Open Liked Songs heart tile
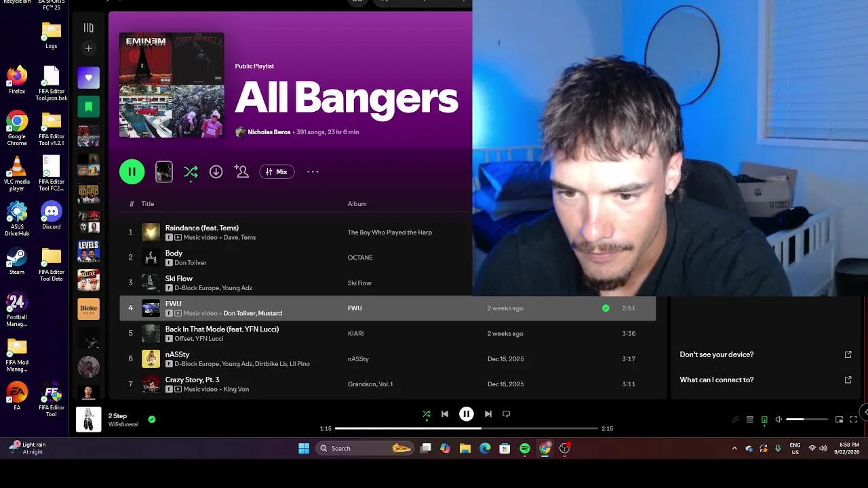Viewport: 868px width, 488px height. [x=88, y=77]
